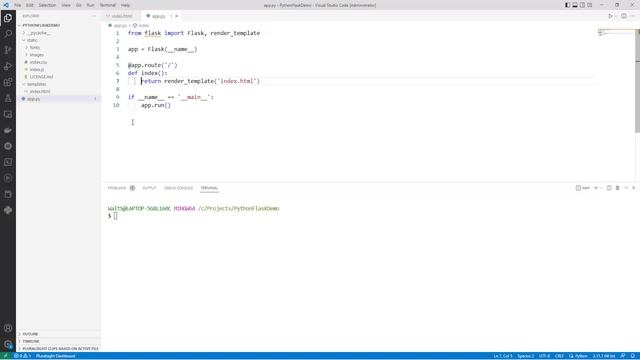The image size is (640, 360).
Task: Open the Pluralsight Dashboard status bar item
Action: tap(56, 356)
